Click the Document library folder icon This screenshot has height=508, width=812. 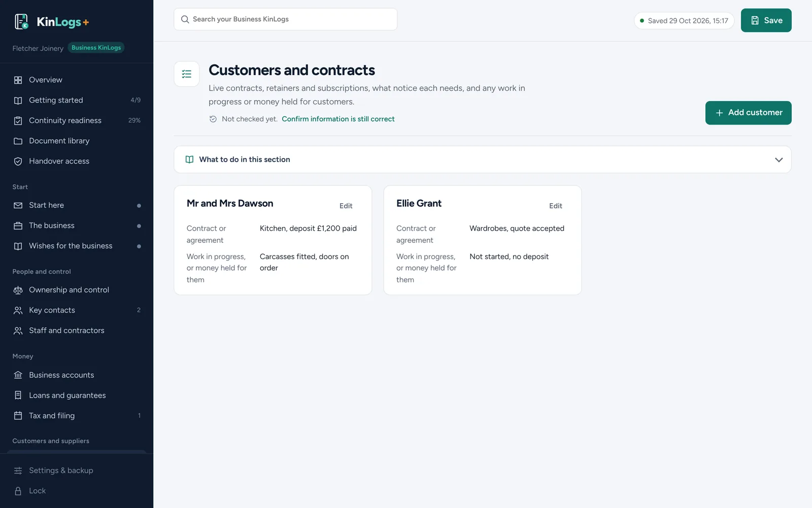point(18,141)
